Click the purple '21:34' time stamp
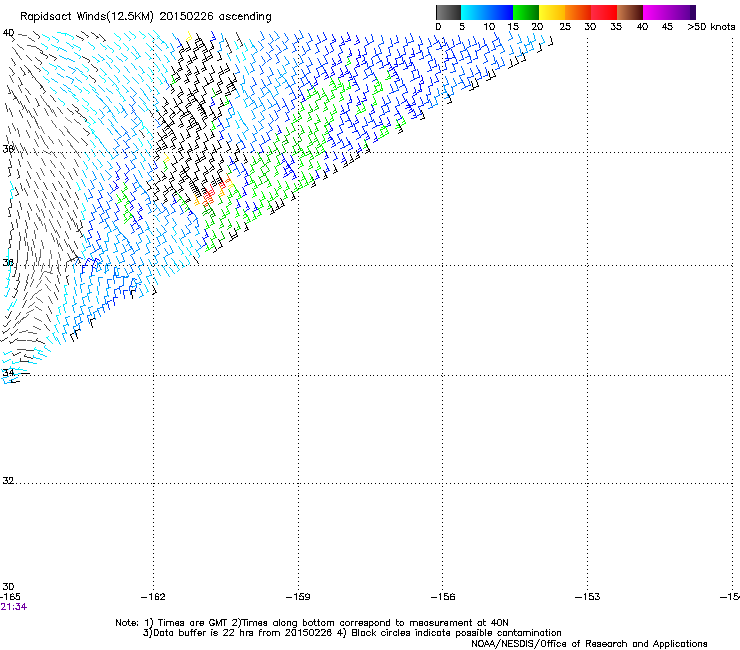This screenshot has height=650, width=740. pos(14,607)
